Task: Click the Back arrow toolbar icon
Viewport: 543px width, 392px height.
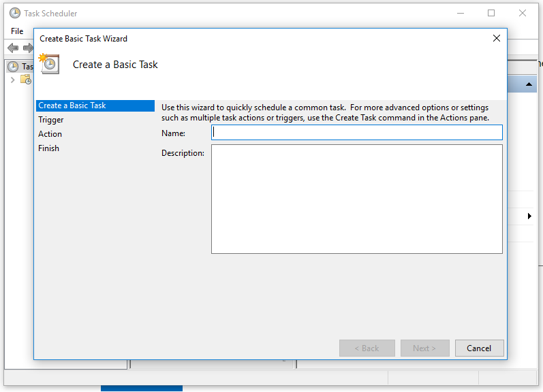Action: (x=13, y=48)
